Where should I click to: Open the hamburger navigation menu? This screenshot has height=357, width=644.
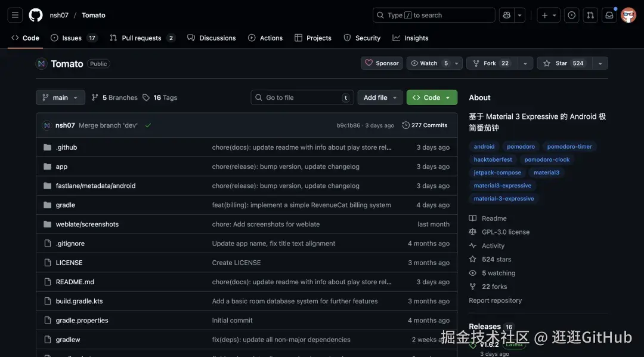[x=15, y=15]
